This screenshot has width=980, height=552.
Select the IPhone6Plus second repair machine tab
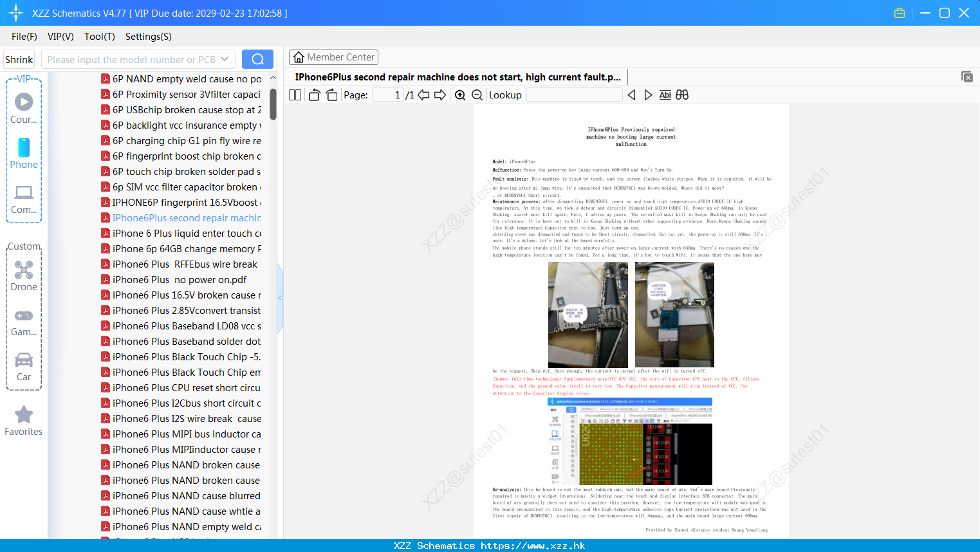(x=458, y=77)
